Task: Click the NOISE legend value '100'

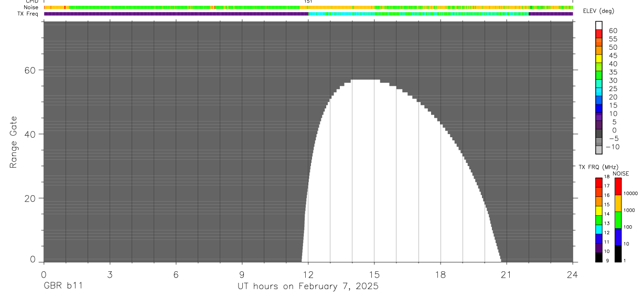Action: [628, 227]
